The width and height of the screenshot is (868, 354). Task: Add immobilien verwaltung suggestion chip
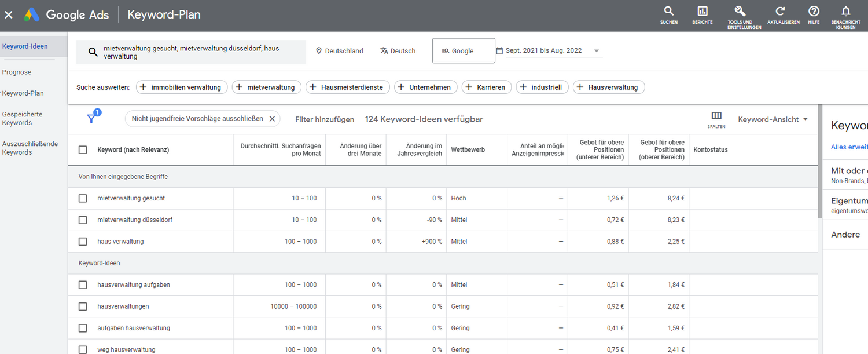pyautogui.click(x=182, y=87)
